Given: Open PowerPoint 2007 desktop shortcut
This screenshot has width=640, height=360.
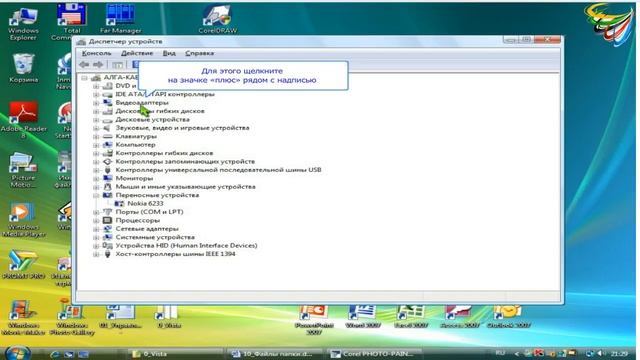Looking at the screenshot, I should coord(314,320).
